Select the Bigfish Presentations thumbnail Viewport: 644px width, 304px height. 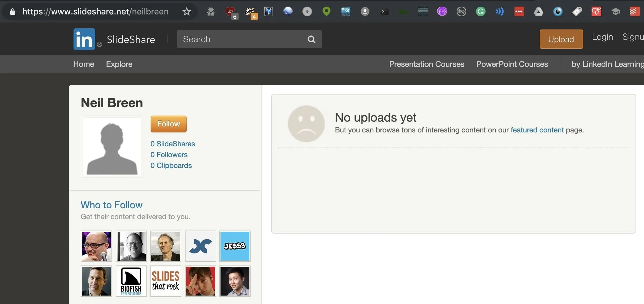point(131,281)
